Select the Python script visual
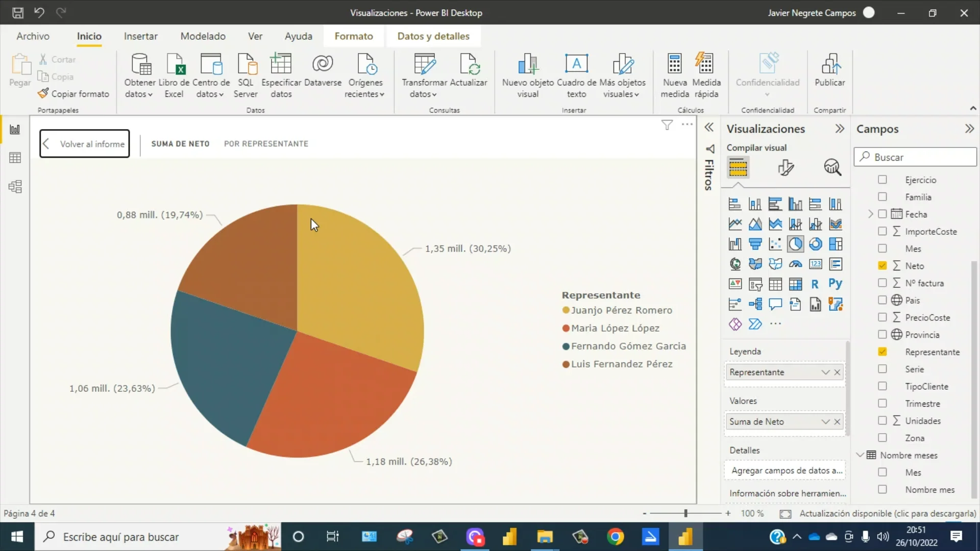980x551 pixels. [836, 284]
